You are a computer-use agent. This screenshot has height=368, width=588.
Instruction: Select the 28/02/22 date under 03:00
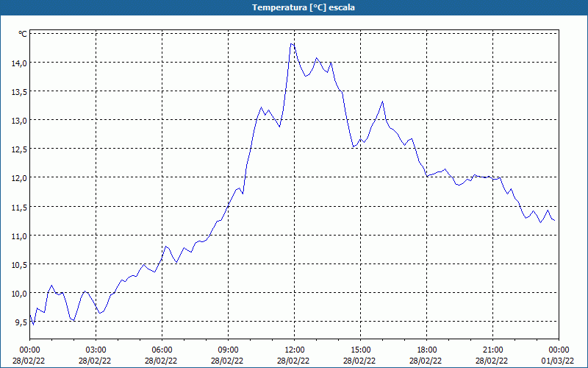coord(95,361)
